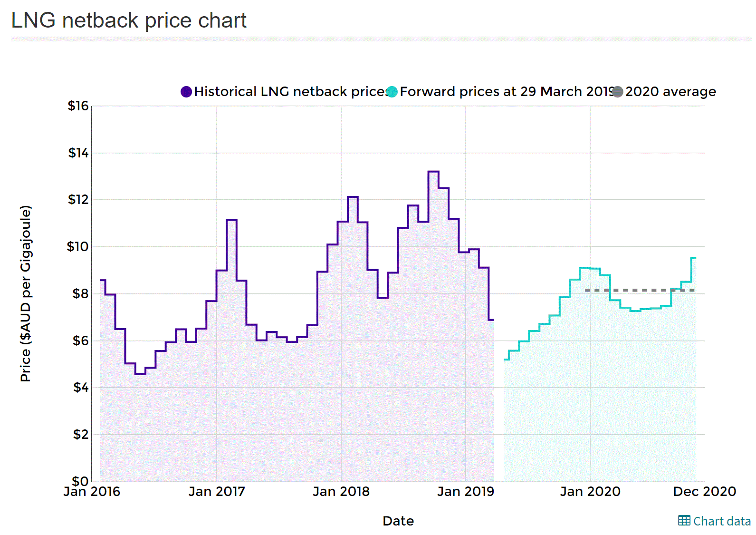756x535 pixels.
Task: Click the teal Forward prices legend dot
Action: (x=392, y=92)
